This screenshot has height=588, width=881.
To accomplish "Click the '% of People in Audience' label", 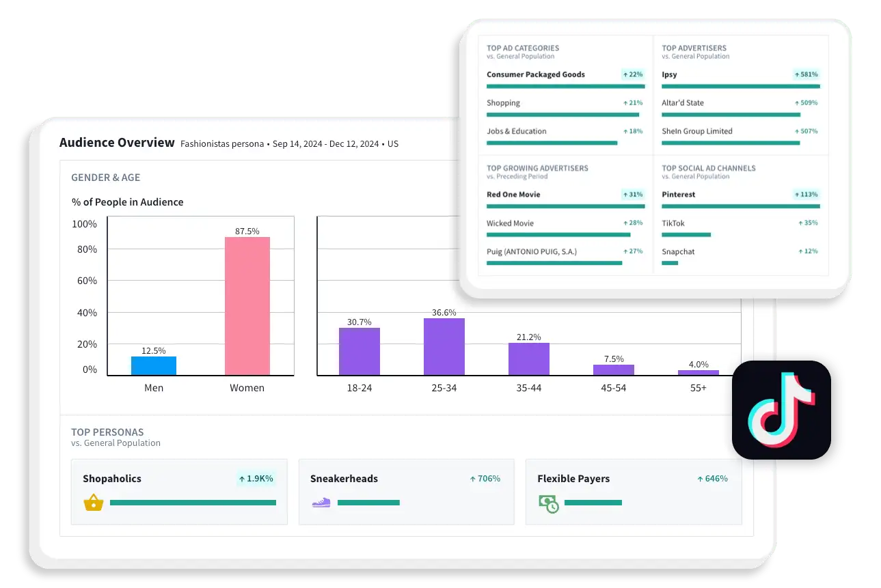I will [128, 202].
